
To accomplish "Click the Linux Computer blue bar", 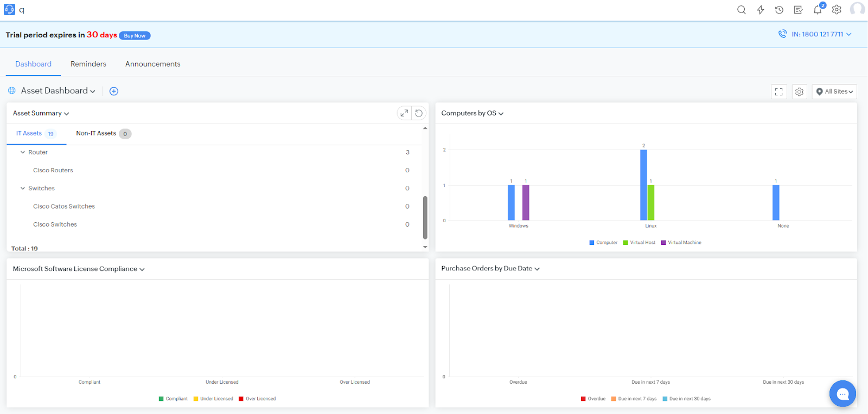I will (x=643, y=185).
